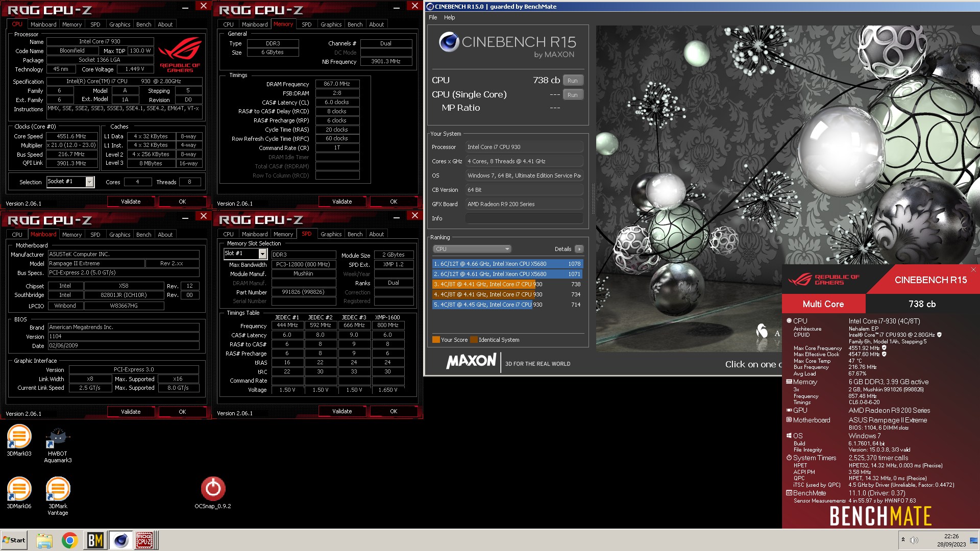Click the Info text field in Cinebench
The image size is (980, 551).
click(x=524, y=218)
